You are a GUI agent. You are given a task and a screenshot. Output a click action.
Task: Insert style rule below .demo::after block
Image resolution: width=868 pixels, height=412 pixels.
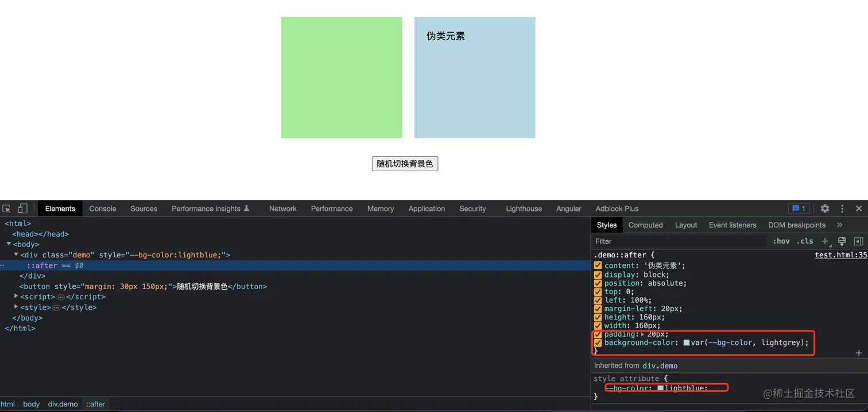[859, 353]
